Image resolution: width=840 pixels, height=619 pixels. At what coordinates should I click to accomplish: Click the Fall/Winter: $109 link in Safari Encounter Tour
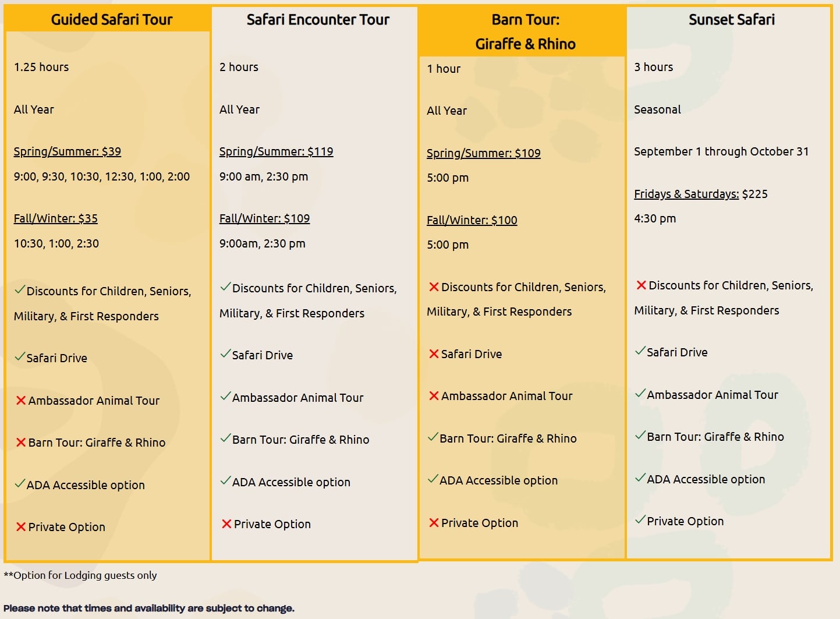pos(265,218)
